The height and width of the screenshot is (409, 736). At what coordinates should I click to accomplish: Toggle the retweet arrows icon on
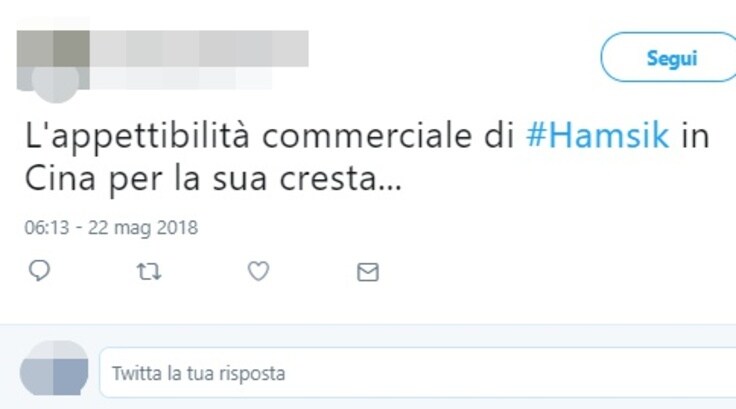click(149, 271)
